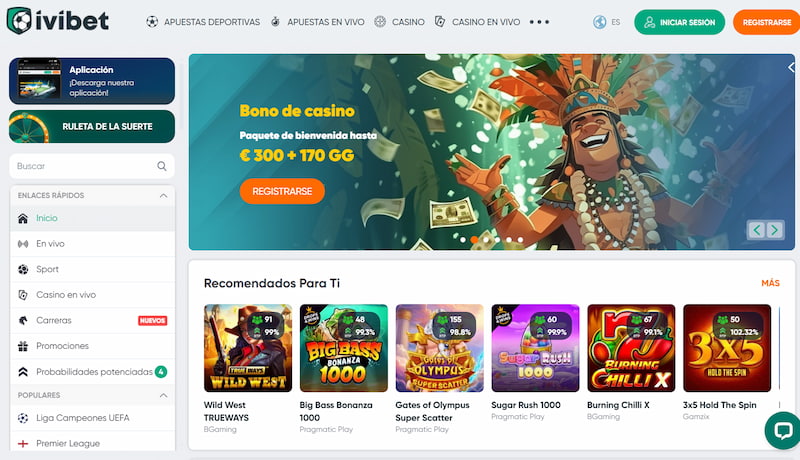Open the live chat bubble icon
800x460 pixels.
coord(783,430)
